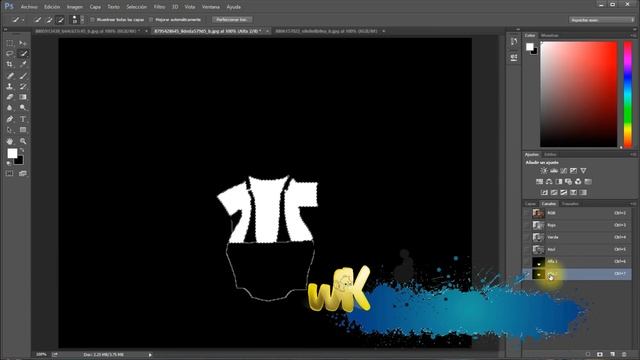Toggle Quick Mask mode
The width and height of the screenshot is (640, 360).
(x=10, y=173)
